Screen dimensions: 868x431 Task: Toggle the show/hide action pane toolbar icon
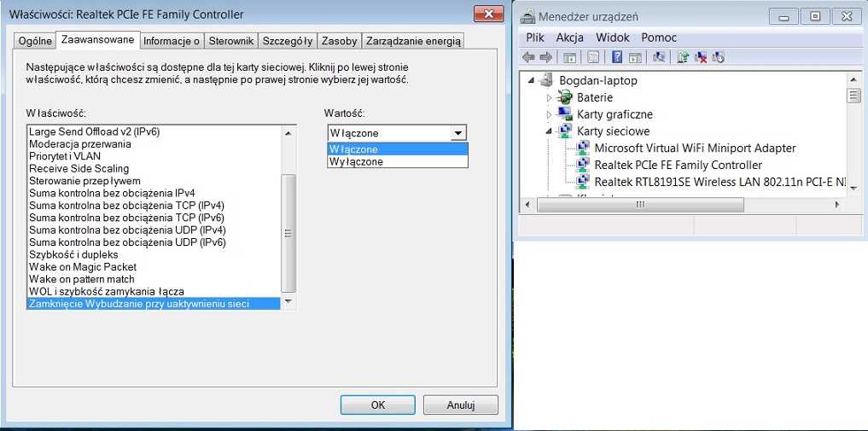(x=635, y=57)
